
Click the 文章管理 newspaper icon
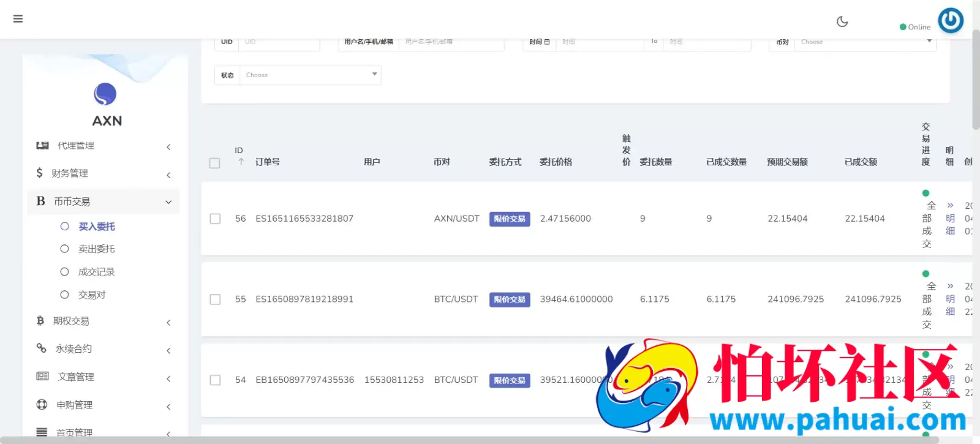(42, 376)
